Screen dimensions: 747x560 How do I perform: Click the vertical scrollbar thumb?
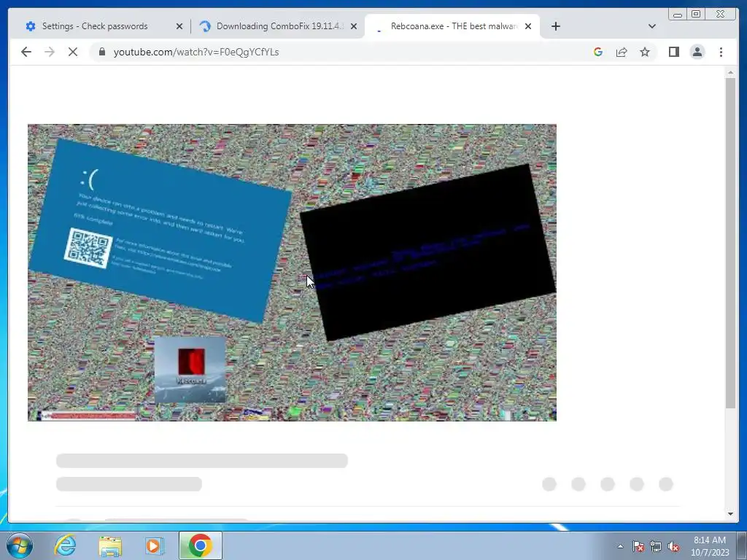pos(730,243)
